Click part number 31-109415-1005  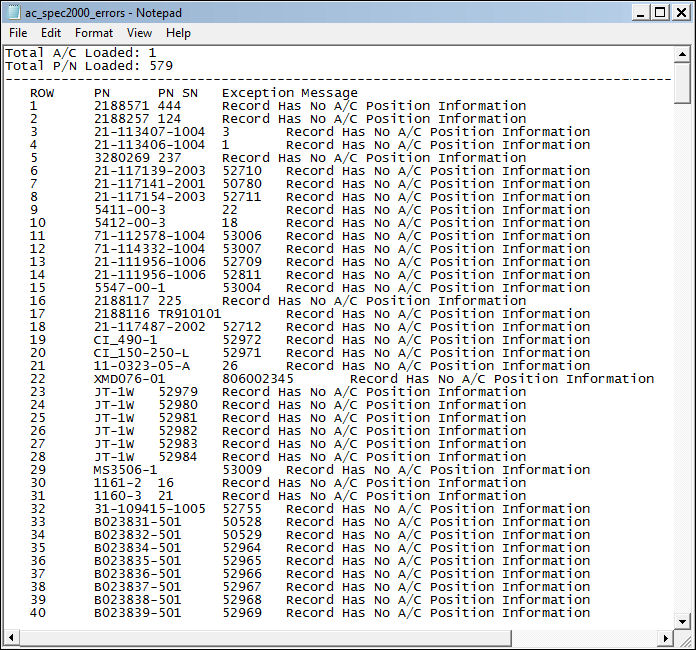click(x=150, y=508)
